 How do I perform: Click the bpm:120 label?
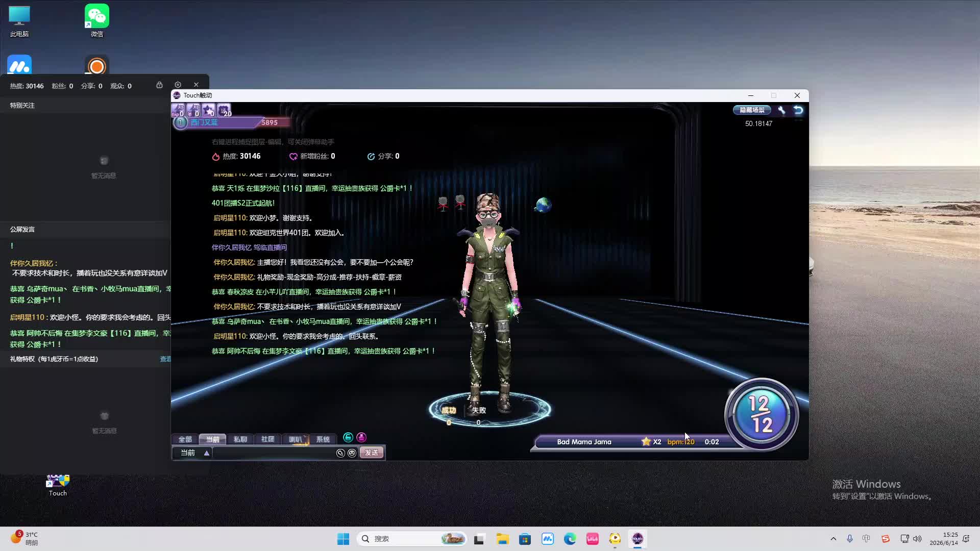(x=681, y=442)
